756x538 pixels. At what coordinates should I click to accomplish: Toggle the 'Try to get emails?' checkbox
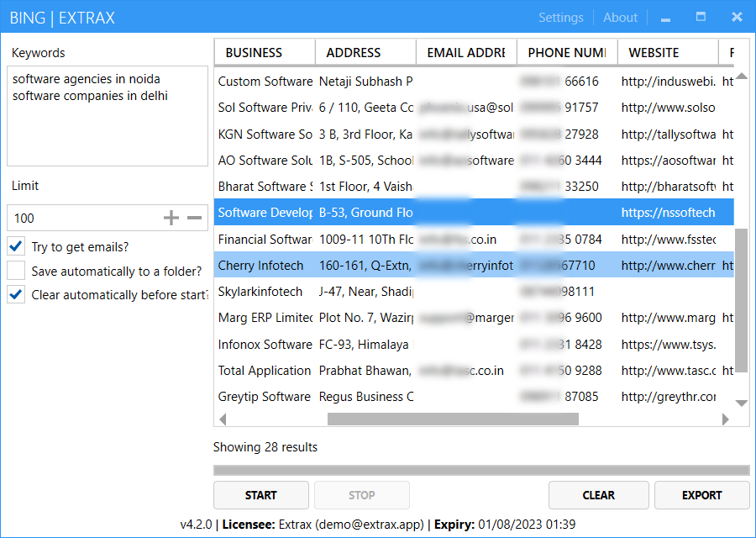[16, 246]
